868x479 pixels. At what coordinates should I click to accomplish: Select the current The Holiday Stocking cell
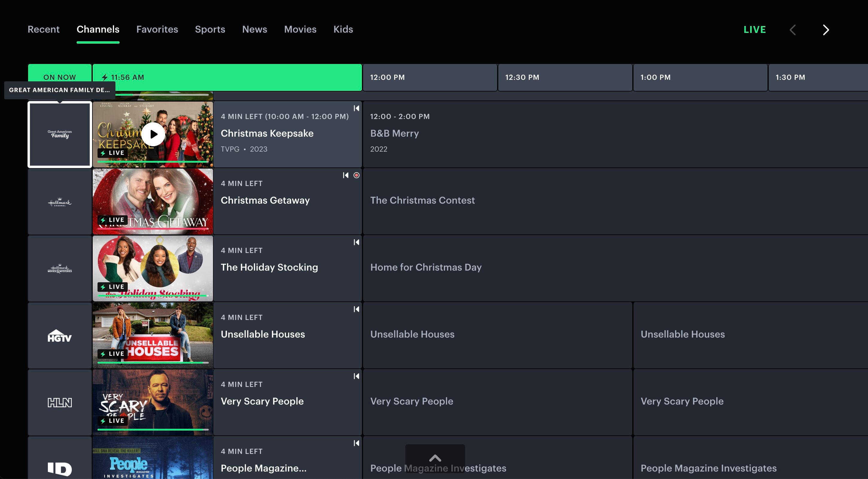(288, 269)
